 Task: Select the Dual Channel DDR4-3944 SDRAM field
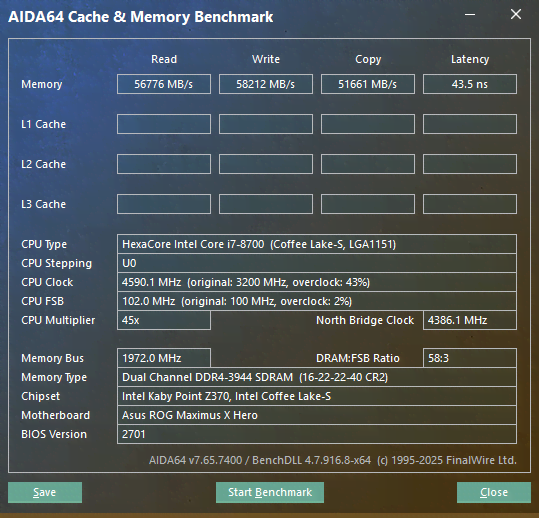317,377
